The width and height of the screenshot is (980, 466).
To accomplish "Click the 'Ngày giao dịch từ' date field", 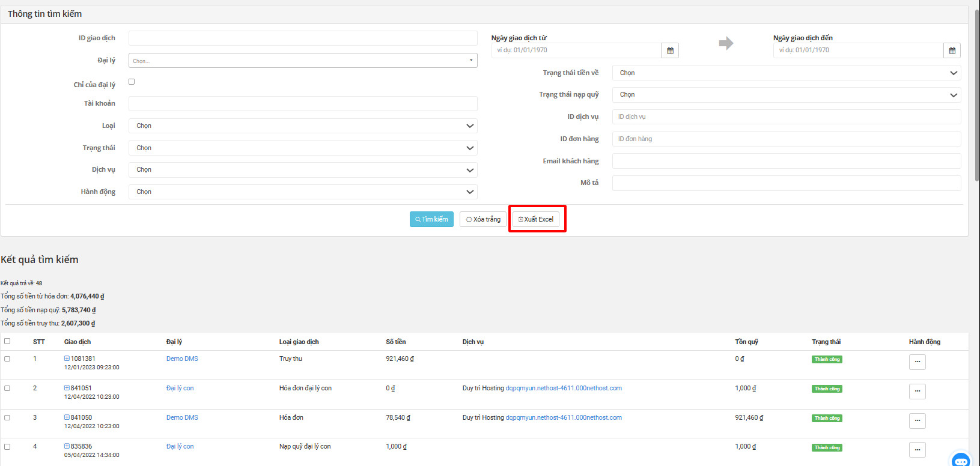I will point(576,50).
